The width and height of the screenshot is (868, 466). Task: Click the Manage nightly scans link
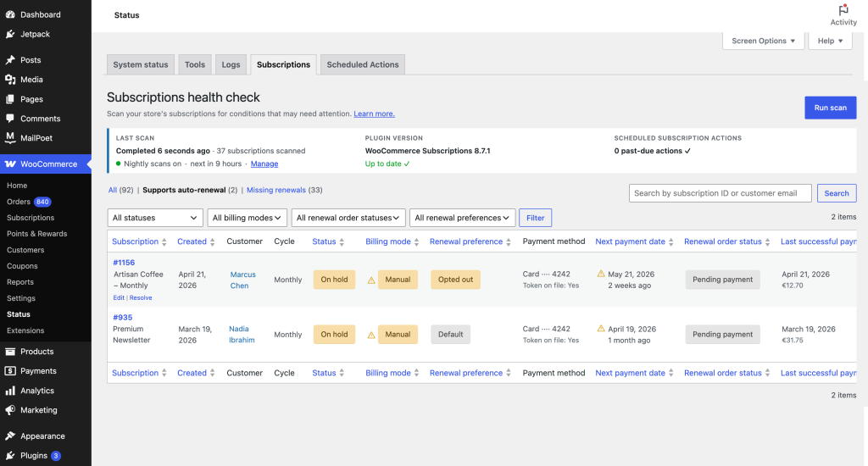(264, 164)
